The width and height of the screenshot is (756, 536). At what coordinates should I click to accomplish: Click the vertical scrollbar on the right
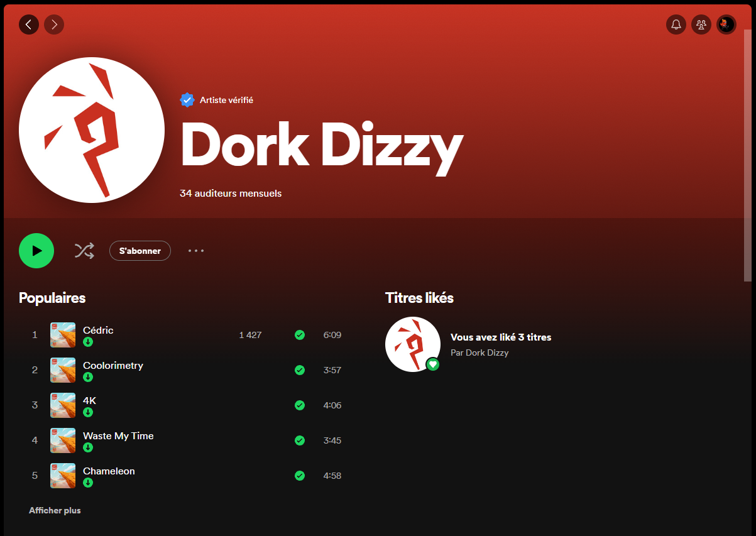tap(747, 157)
